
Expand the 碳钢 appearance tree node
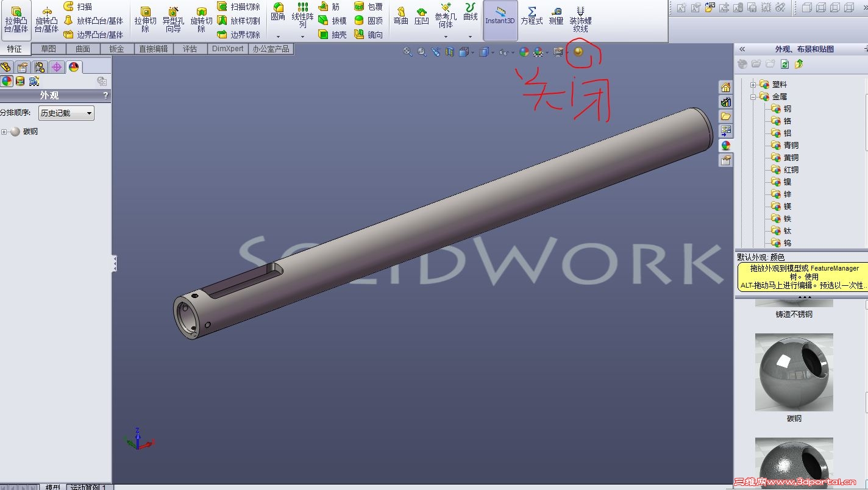click(5, 132)
